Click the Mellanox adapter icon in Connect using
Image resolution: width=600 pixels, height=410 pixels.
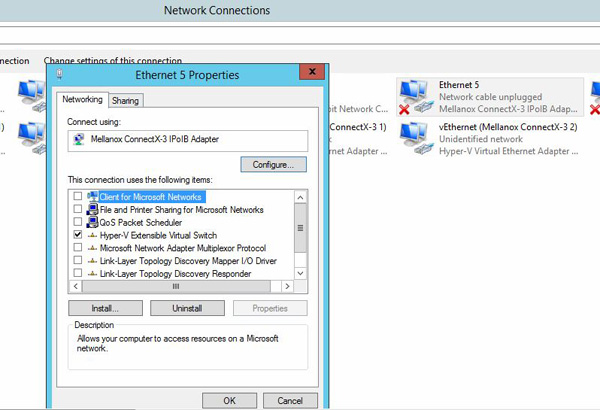[x=79, y=139]
